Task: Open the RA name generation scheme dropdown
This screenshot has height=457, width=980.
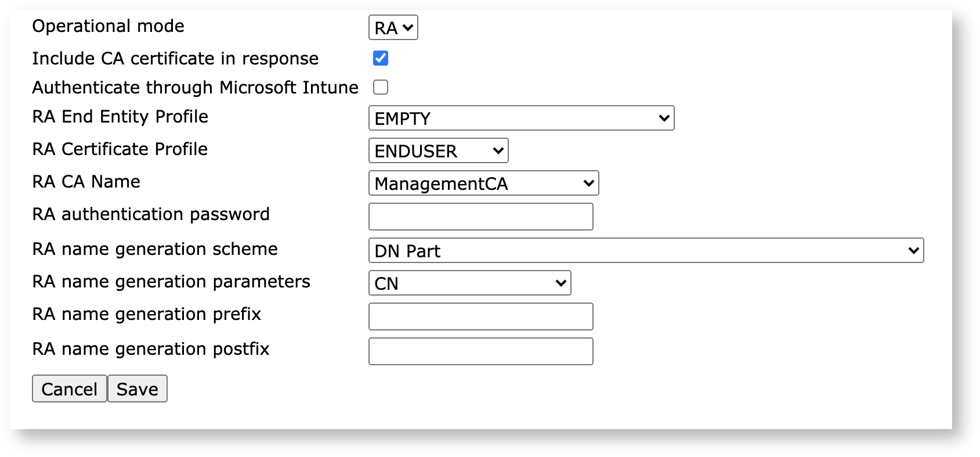Action: [x=645, y=251]
